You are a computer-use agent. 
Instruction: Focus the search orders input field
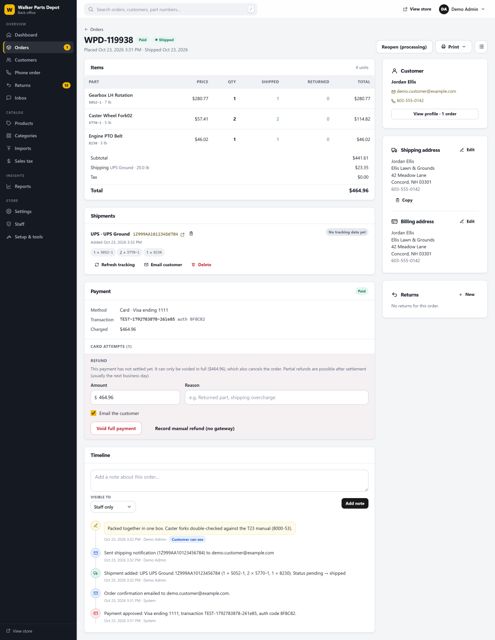171,9
